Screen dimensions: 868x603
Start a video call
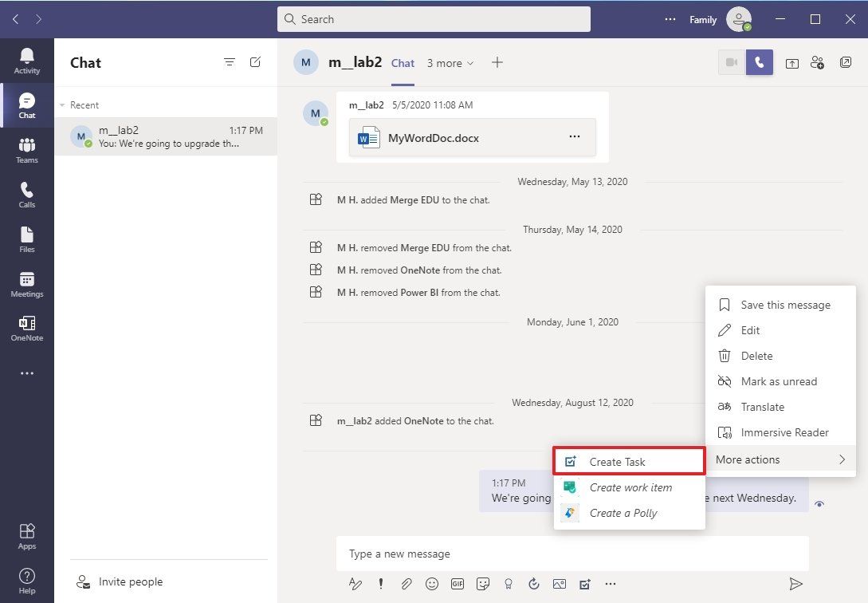[731, 62]
